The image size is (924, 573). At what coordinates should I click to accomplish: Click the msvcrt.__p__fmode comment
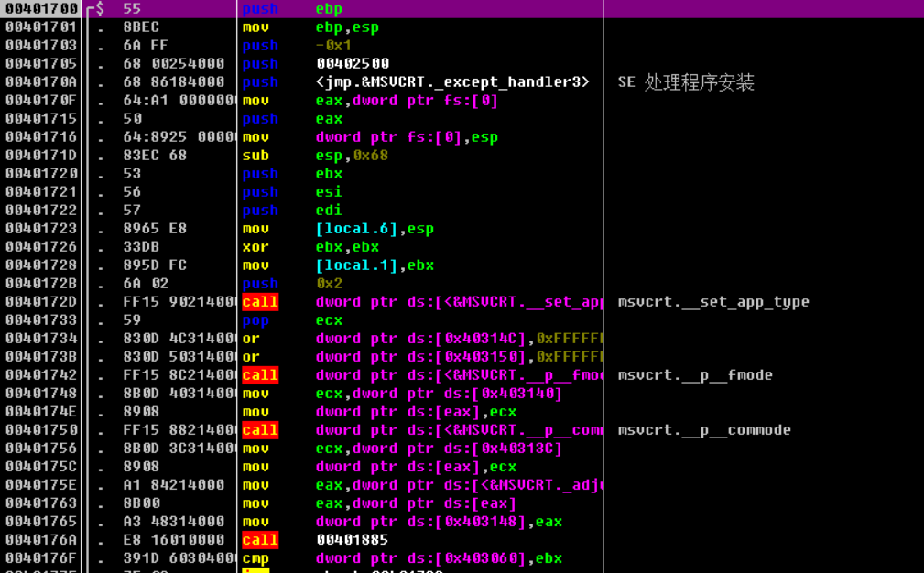(694, 375)
